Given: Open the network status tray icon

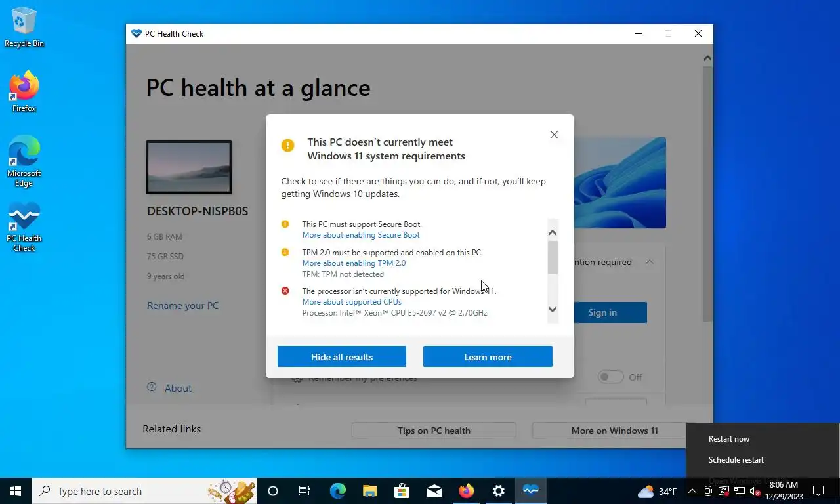Looking at the screenshot, I should tap(739, 491).
